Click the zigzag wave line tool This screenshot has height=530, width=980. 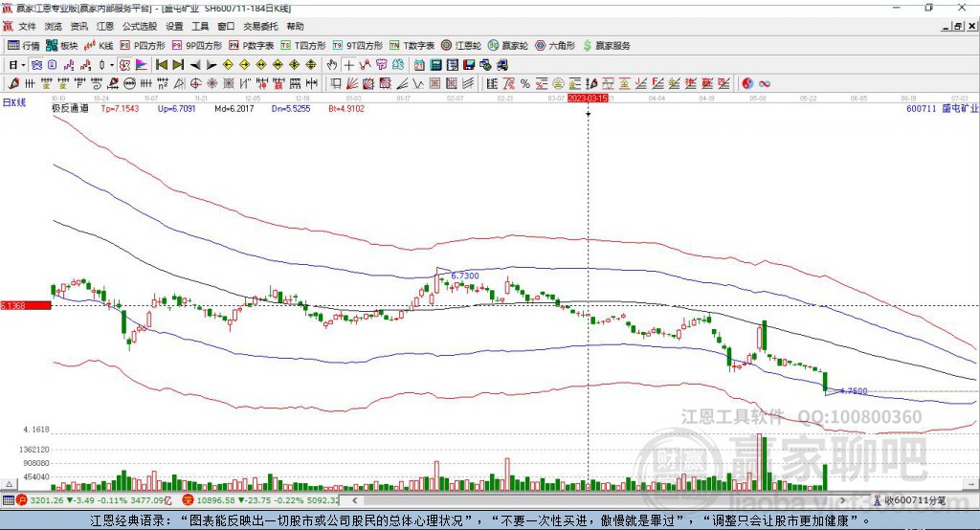click(418, 84)
